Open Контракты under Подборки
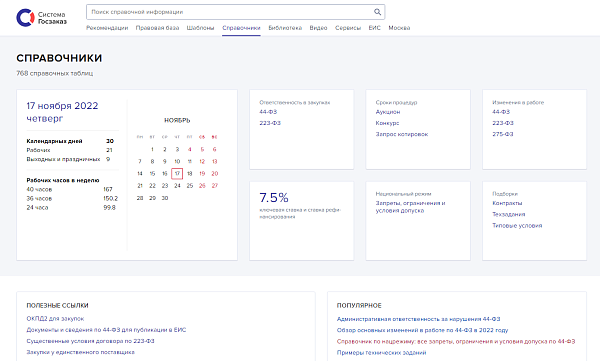This screenshot has height=361, width=600. [x=507, y=203]
